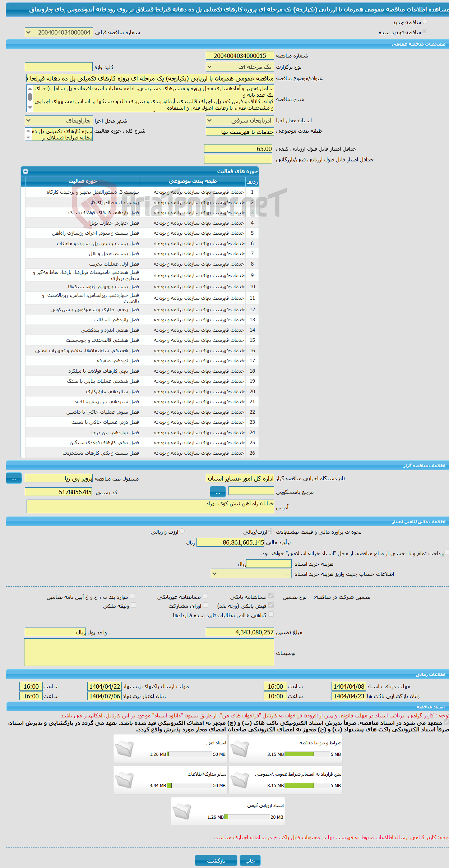Click the چاپ print button
The height and width of the screenshot is (868, 449).
click(250, 860)
